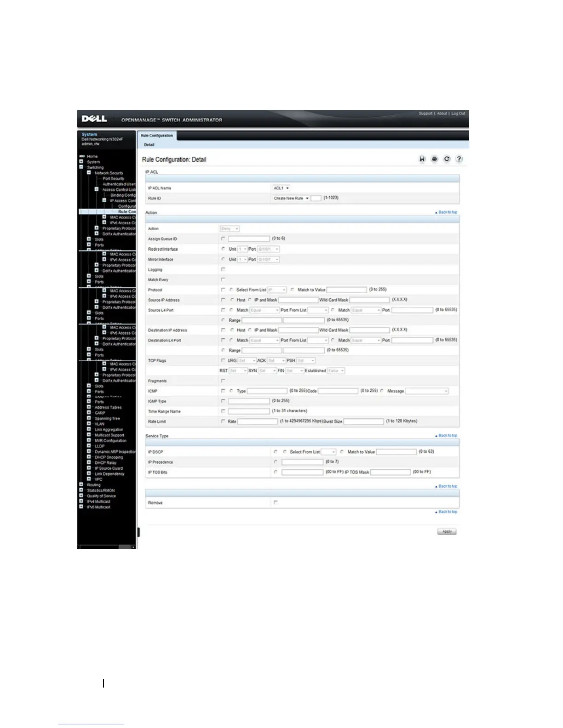Viewport: 563px width, 728px height.
Task: Expand the GARP tree node
Action: point(89,413)
